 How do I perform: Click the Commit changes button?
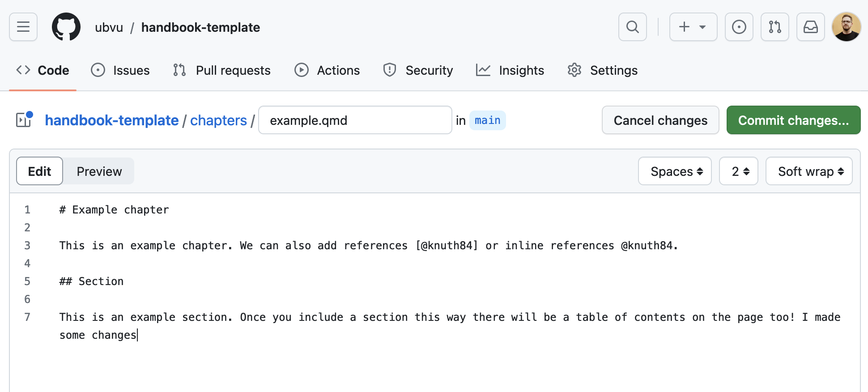tap(793, 120)
